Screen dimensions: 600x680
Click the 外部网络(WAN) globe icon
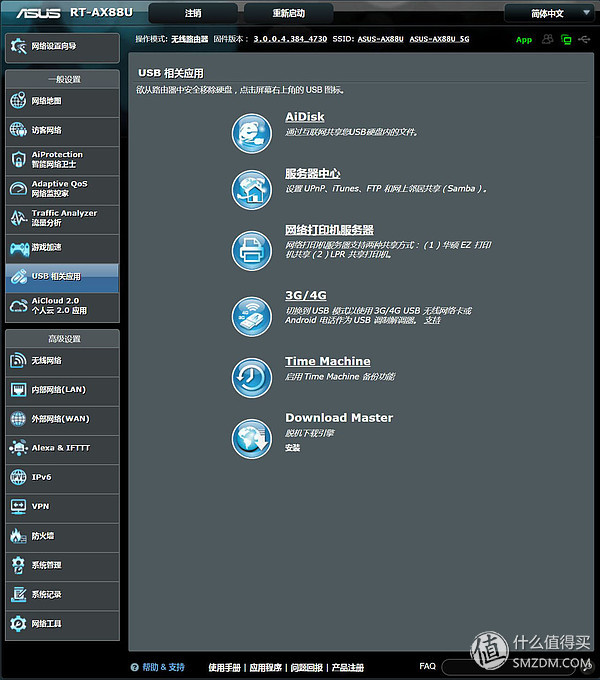[x=18, y=419]
